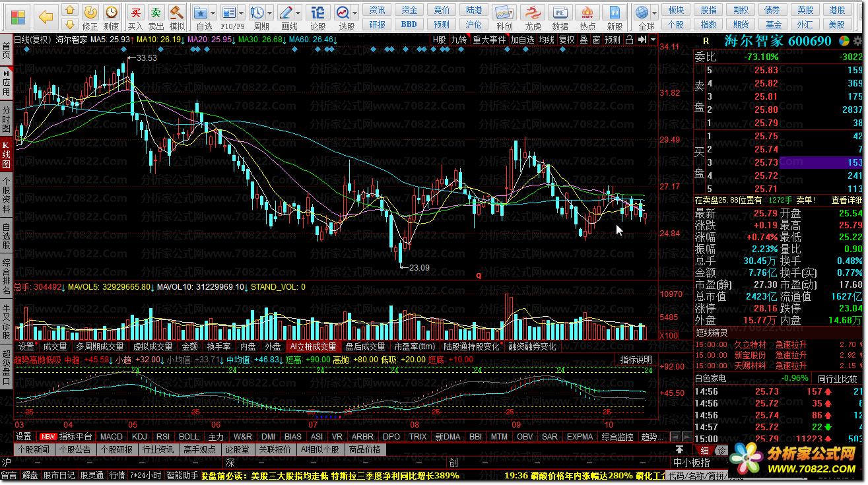This screenshot has width=868, height=485.
Task: Open the chart header triangle dropdown
Action: tap(653, 40)
